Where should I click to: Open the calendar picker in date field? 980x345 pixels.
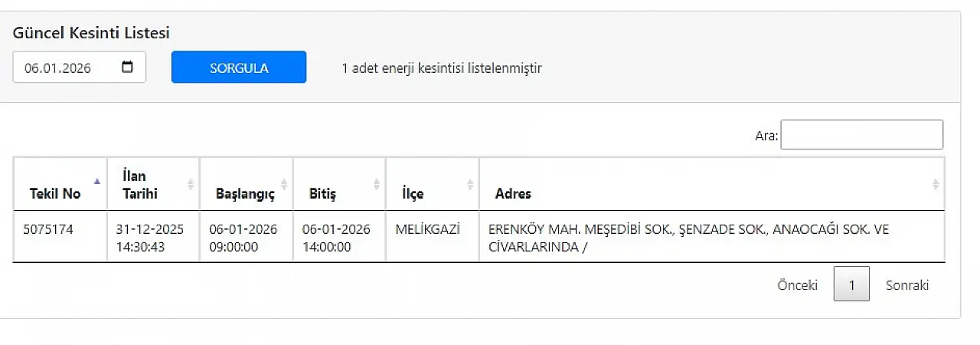(128, 67)
